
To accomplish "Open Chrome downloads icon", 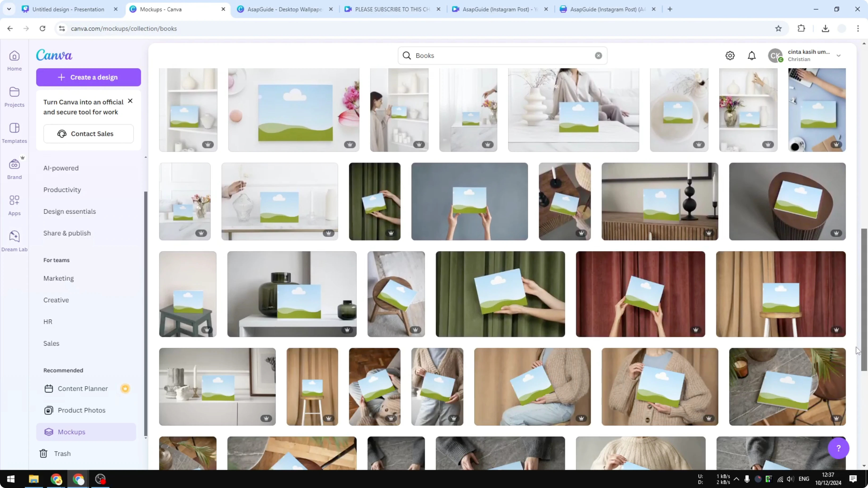I will click(825, 28).
